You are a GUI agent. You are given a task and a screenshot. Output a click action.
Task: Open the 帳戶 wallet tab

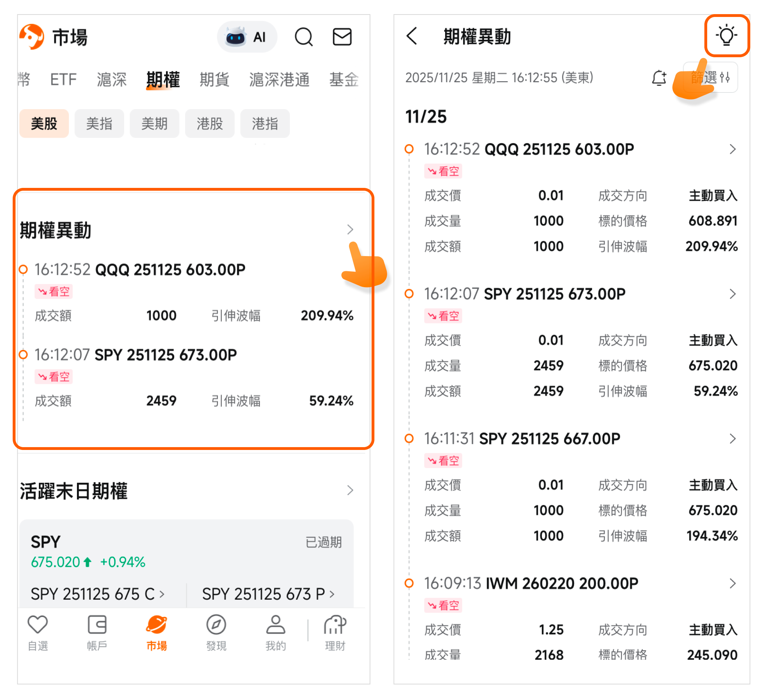point(97,632)
